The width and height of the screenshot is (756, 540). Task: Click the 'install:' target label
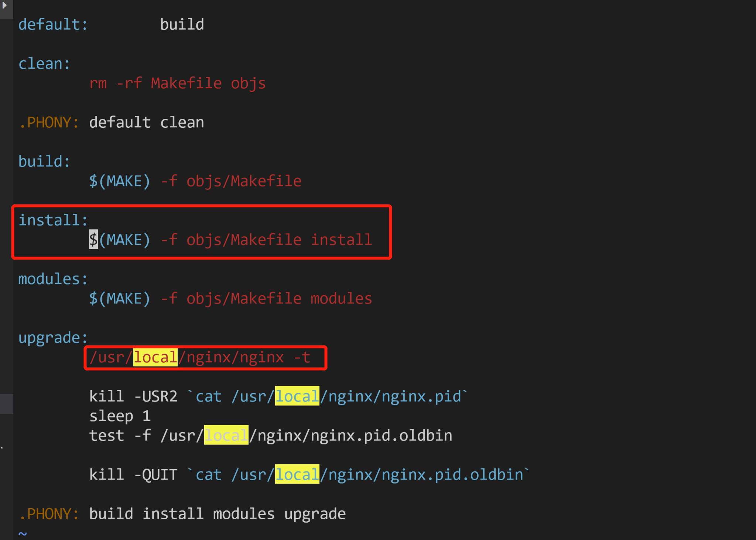click(53, 220)
